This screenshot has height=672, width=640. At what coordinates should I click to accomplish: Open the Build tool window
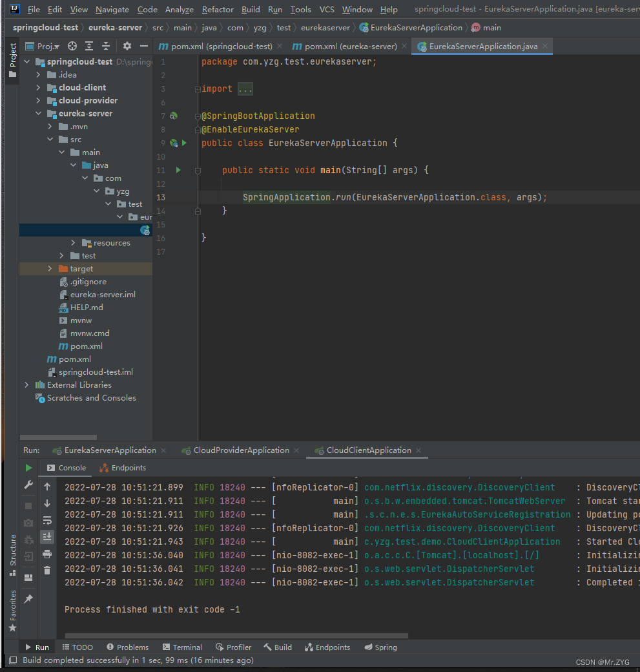pos(278,647)
